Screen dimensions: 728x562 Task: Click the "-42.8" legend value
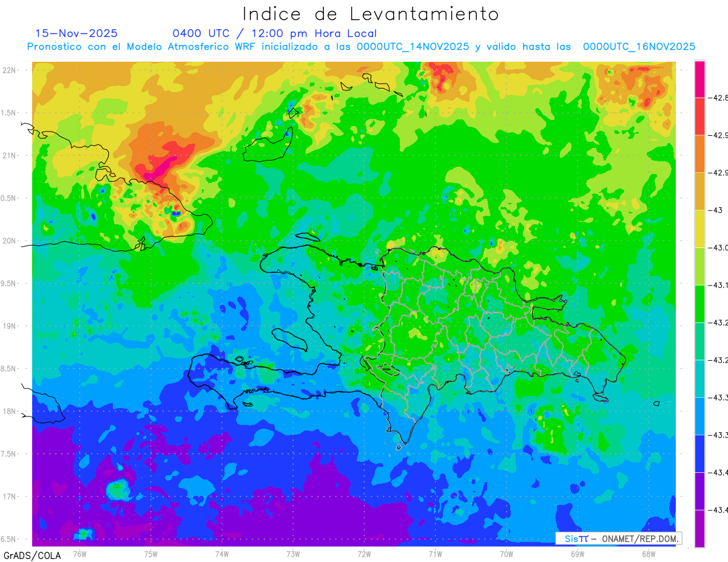[718, 97]
